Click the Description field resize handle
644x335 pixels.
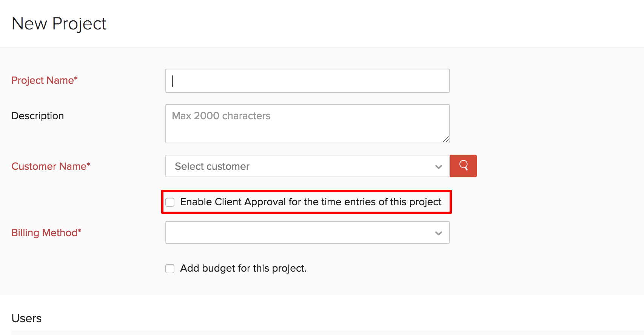(x=446, y=140)
